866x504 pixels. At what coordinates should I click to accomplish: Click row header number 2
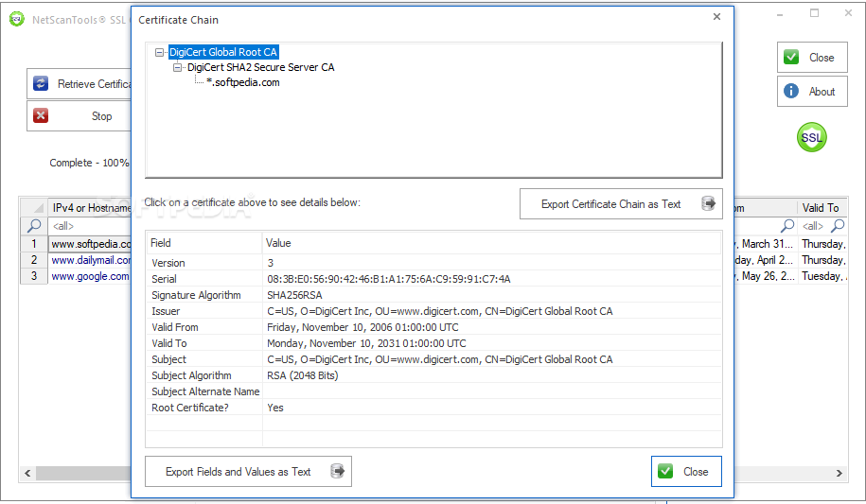(x=34, y=259)
